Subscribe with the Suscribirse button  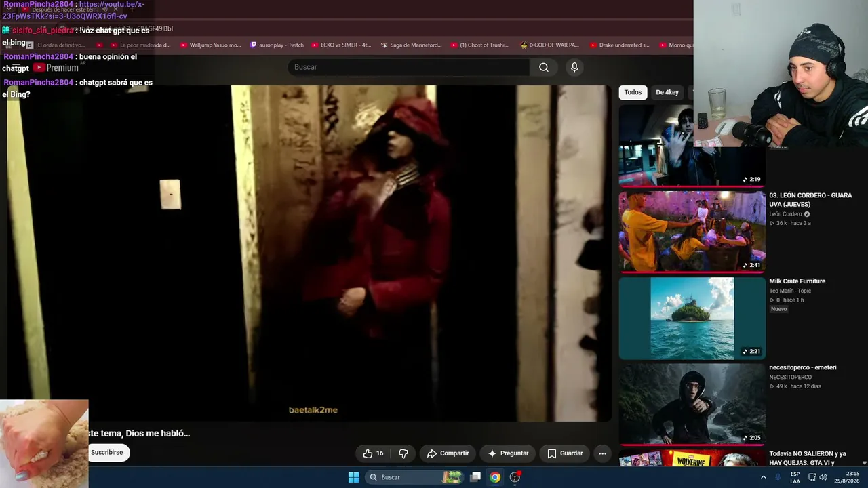click(x=107, y=453)
